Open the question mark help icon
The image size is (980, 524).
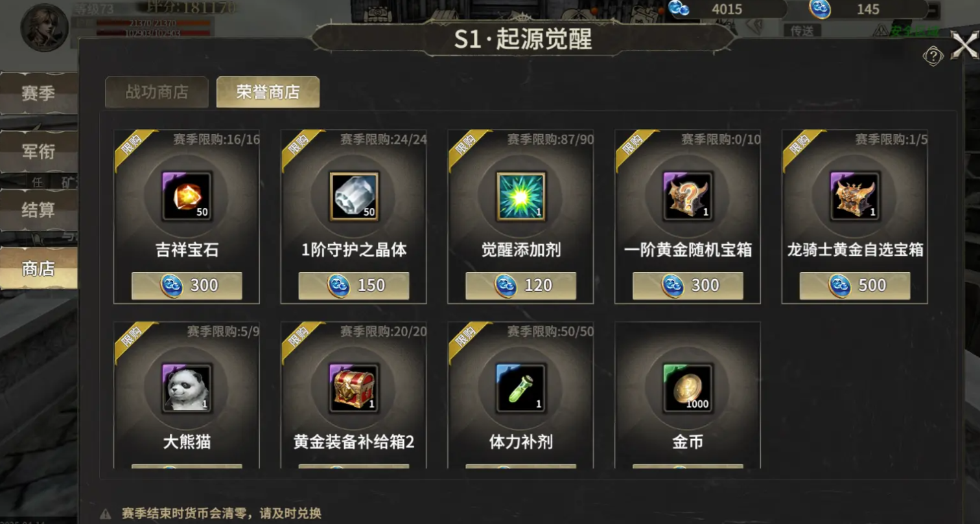click(x=933, y=56)
